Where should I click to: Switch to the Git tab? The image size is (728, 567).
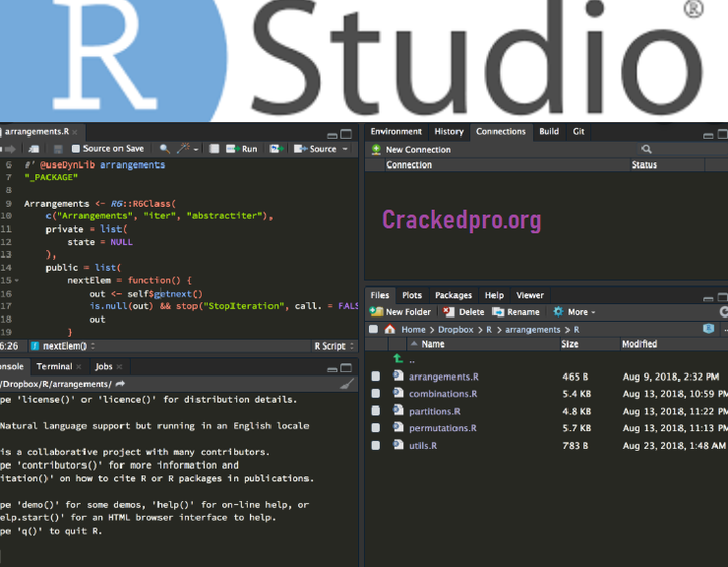(x=578, y=132)
